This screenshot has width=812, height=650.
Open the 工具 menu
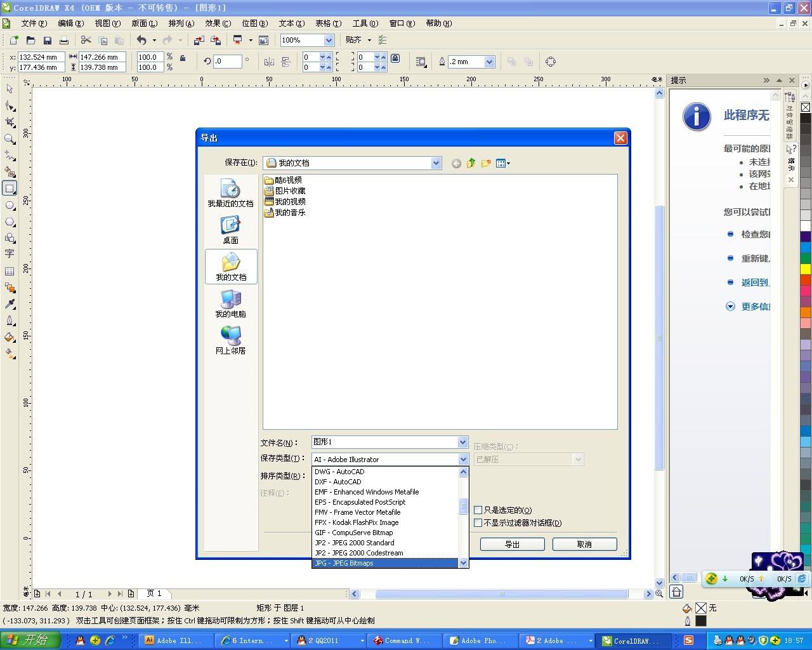click(x=365, y=23)
